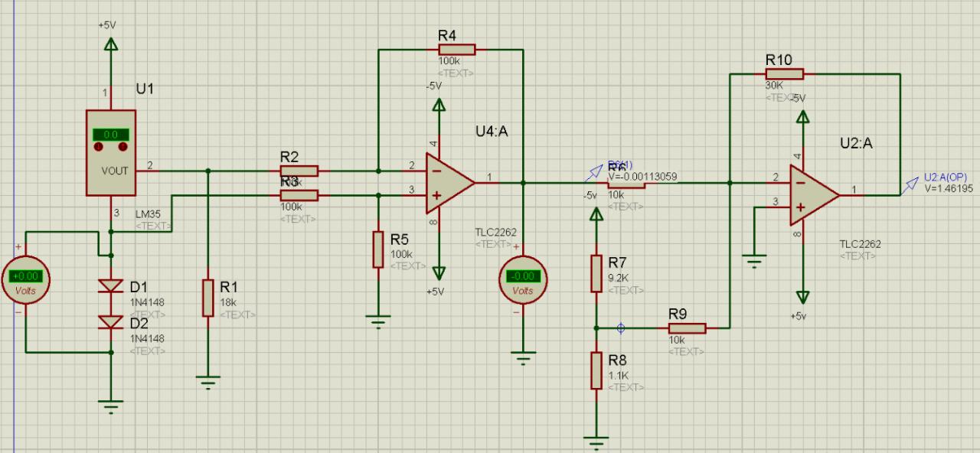Select resistor R9 10k
The height and width of the screenshot is (453, 980).
coord(686,328)
